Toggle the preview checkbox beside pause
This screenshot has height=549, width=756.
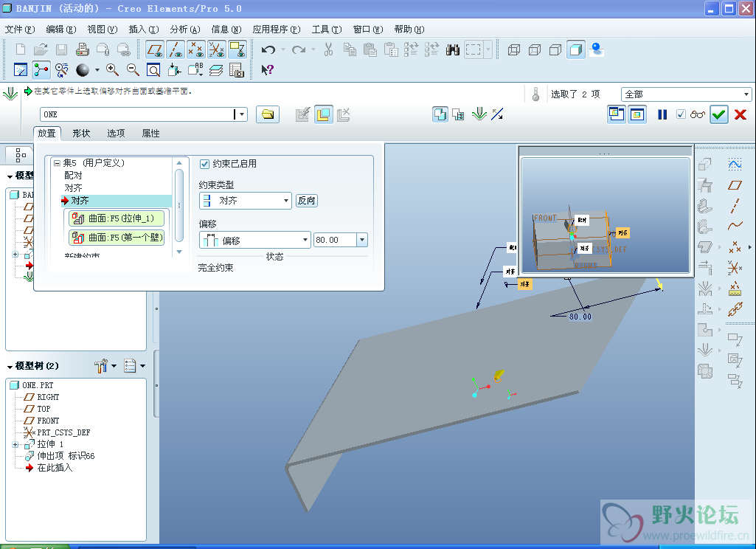[681, 114]
